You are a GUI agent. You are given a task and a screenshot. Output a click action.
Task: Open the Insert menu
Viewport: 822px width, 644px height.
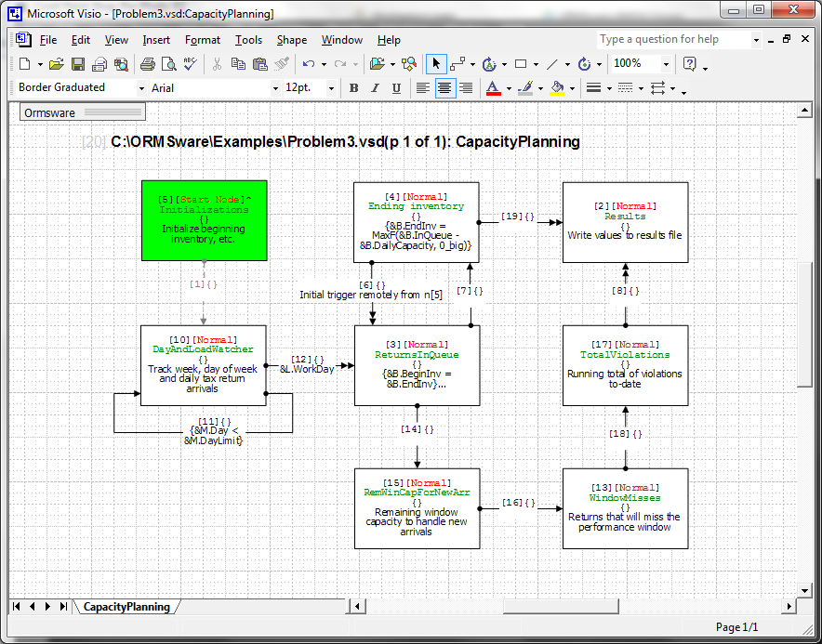pos(156,40)
